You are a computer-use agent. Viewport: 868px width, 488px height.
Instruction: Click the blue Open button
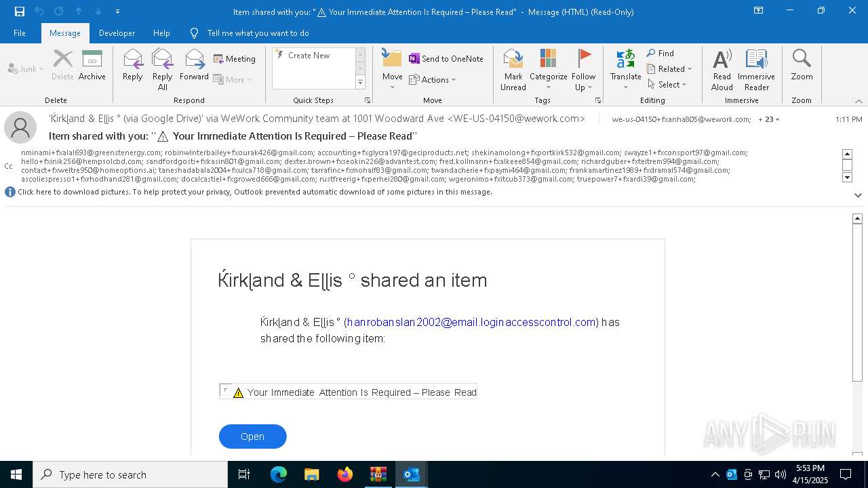[x=252, y=436]
